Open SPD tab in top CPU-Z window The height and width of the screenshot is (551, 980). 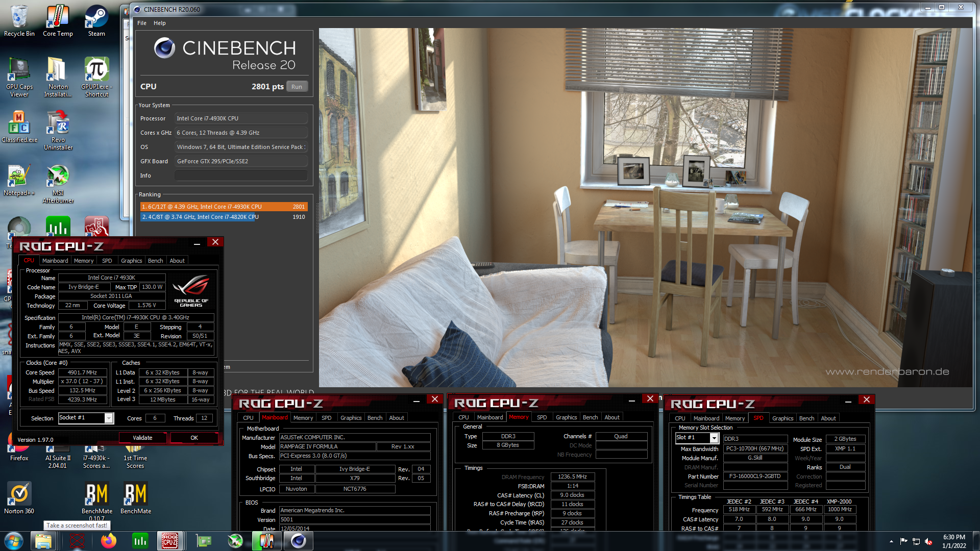click(107, 261)
